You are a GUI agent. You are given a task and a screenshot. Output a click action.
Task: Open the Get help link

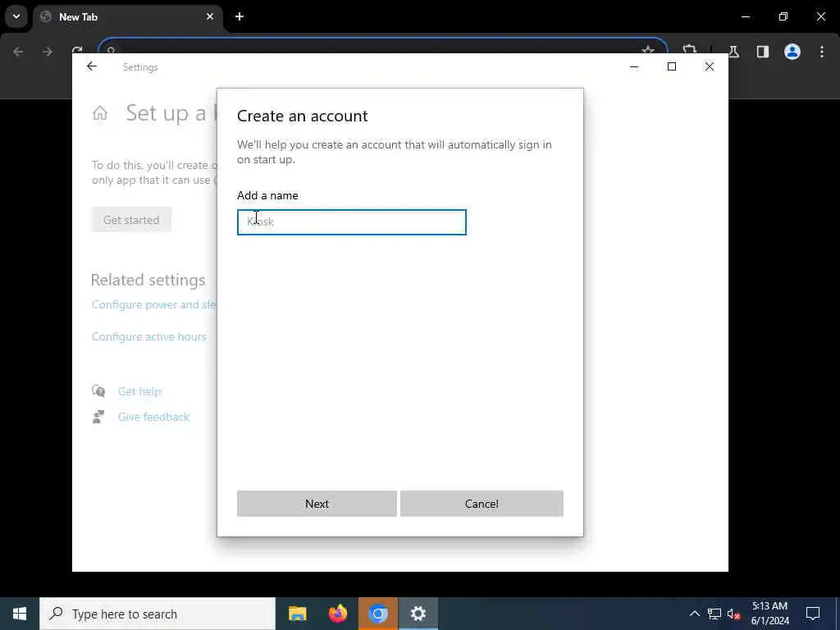(x=139, y=391)
